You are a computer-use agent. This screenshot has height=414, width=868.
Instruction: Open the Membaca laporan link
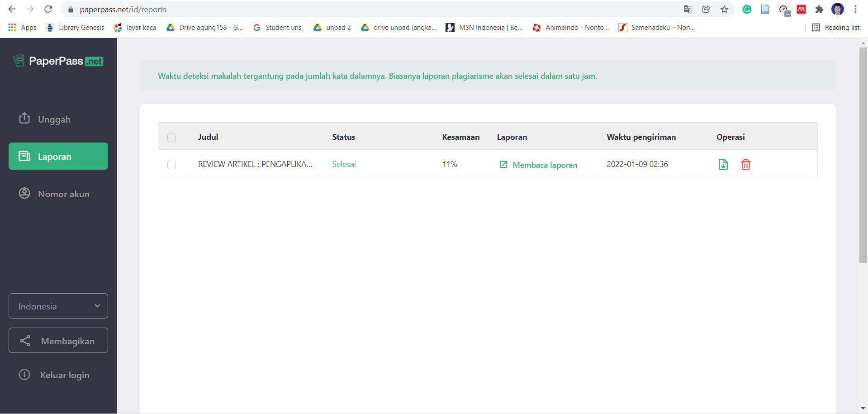click(538, 165)
